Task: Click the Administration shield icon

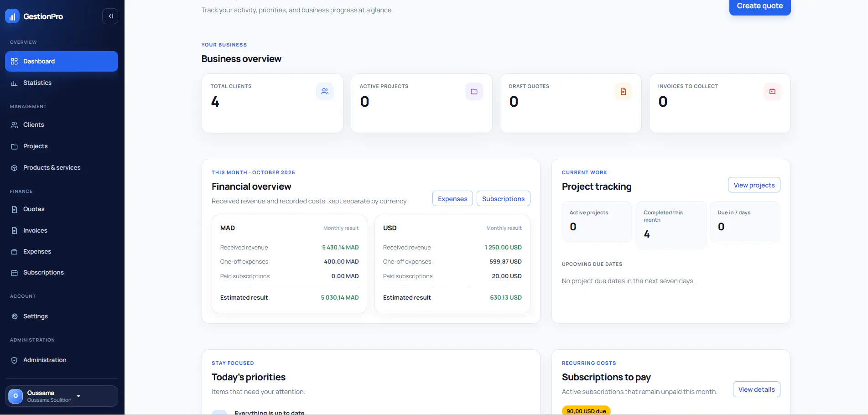Action: pos(14,360)
